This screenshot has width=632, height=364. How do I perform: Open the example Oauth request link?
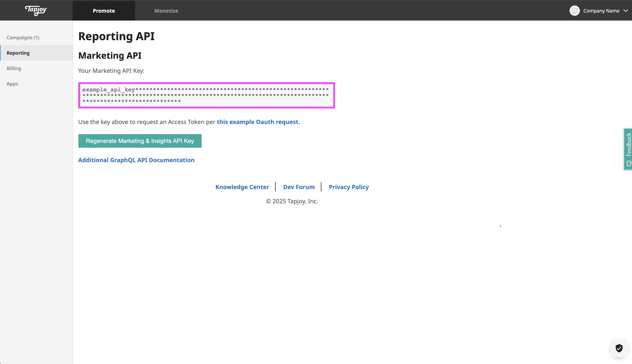click(x=258, y=122)
